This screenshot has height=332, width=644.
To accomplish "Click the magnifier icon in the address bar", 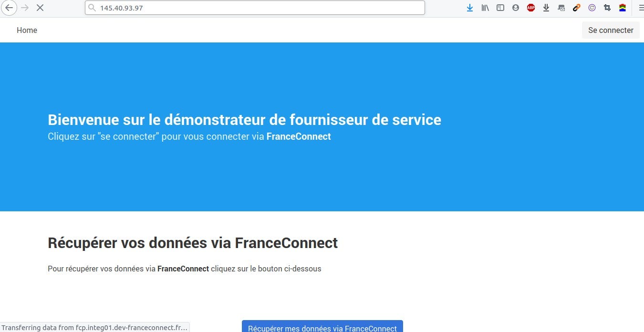I will 92,8.
